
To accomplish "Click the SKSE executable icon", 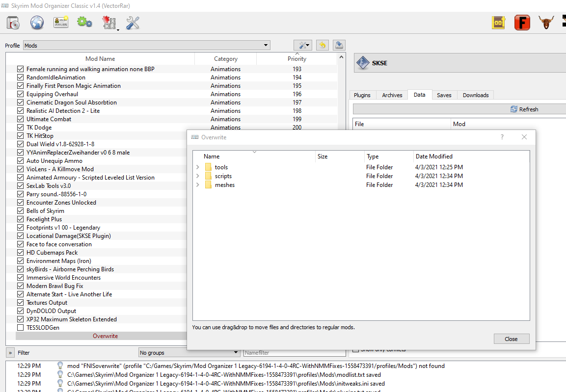I will pyautogui.click(x=363, y=63).
